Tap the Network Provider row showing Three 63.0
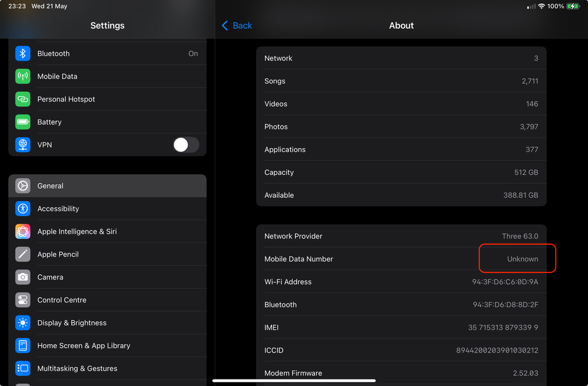The height and width of the screenshot is (386, 588). [401, 236]
